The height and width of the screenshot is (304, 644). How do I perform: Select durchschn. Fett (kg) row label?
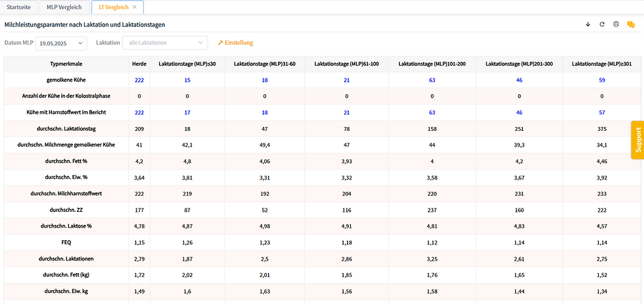click(66, 275)
